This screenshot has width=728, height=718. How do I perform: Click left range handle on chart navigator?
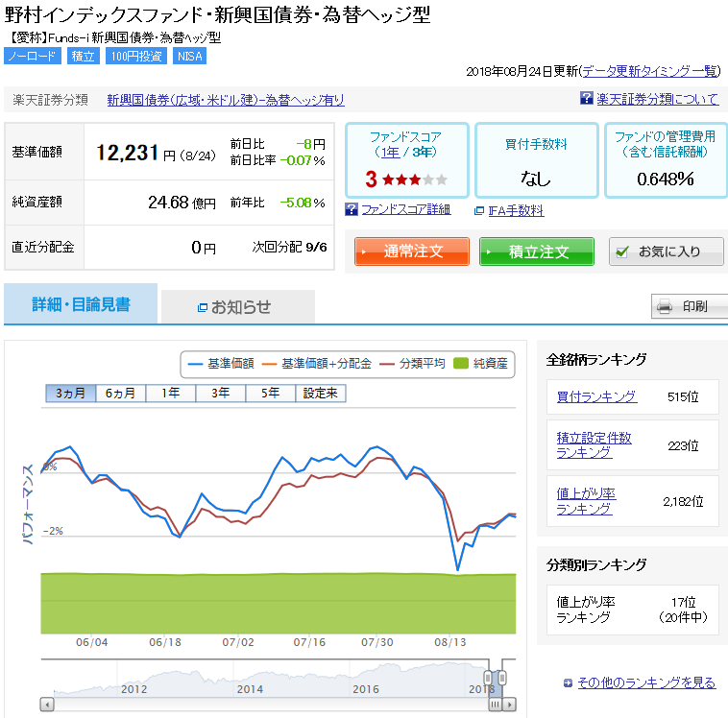pyautogui.click(x=488, y=678)
